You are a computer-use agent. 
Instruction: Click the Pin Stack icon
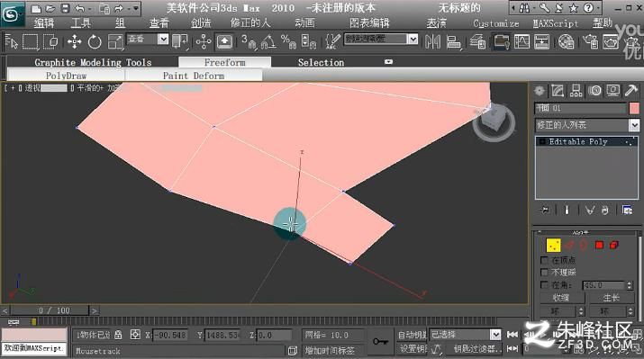tap(545, 210)
